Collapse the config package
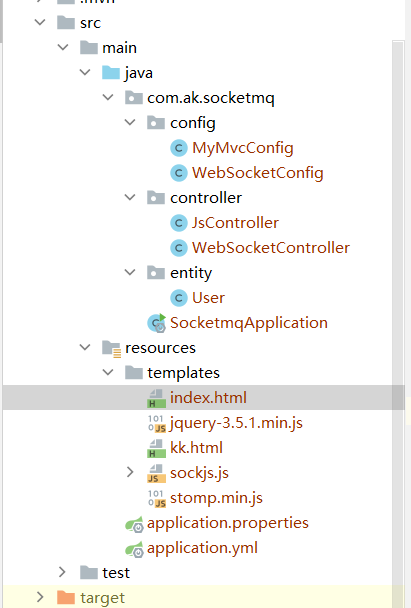 [x=130, y=122]
